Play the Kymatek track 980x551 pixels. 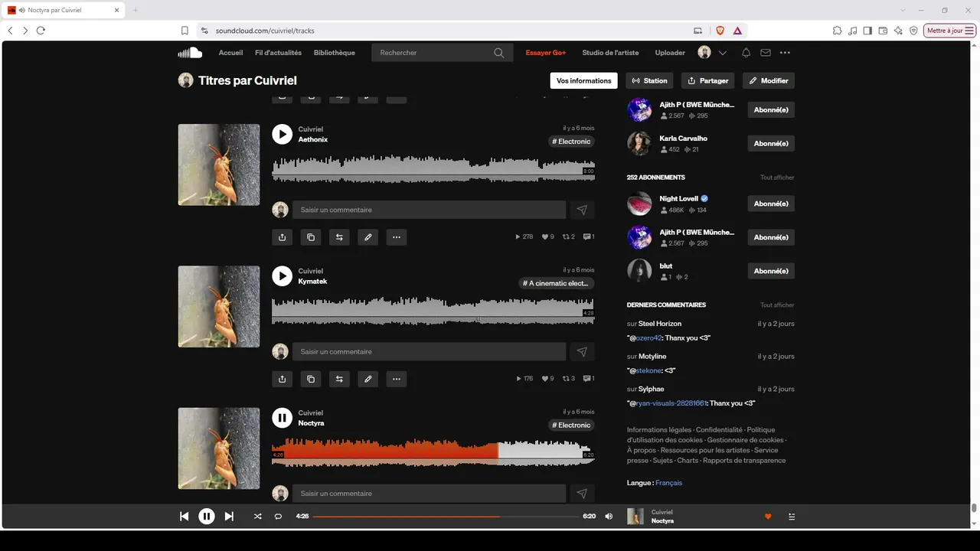coord(283,276)
